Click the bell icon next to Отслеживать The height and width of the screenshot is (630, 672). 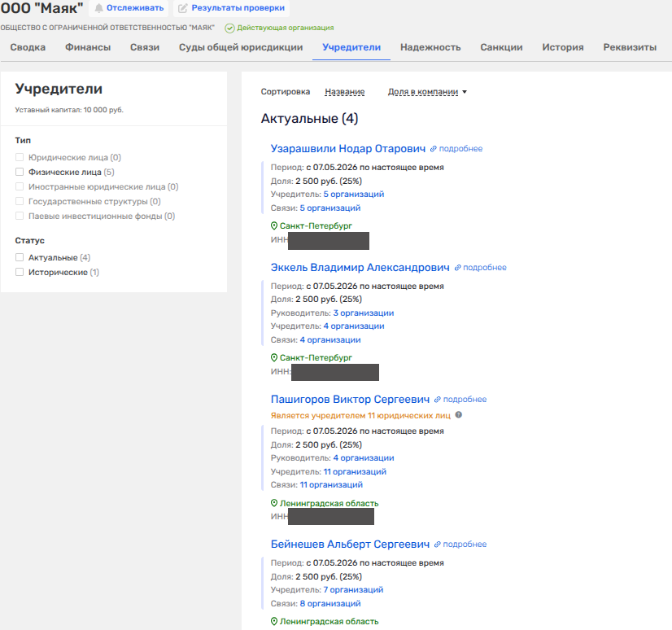coord(99,8)
